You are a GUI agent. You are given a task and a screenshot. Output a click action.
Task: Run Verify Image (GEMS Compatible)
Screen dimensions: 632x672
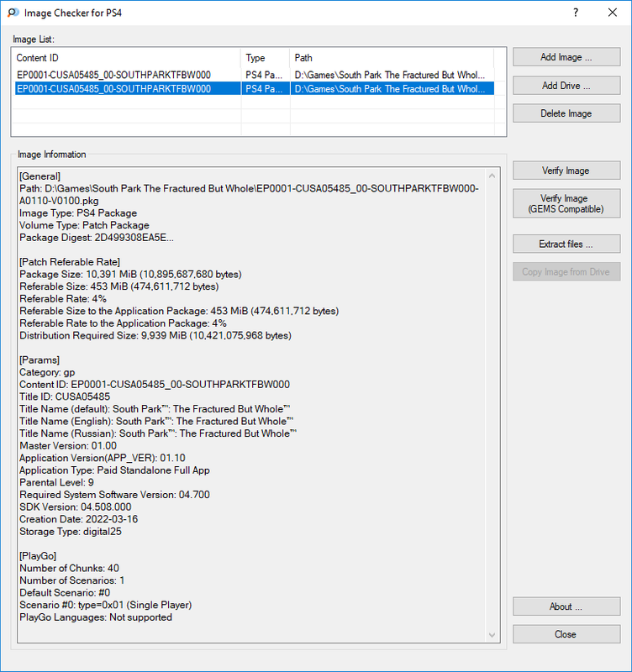point(566,203)
